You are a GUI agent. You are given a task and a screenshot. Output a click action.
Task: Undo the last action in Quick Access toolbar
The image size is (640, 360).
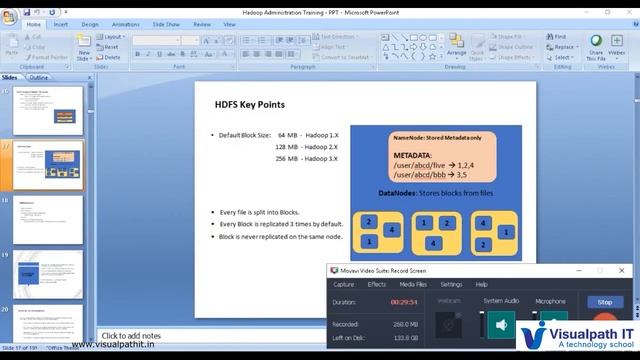[37, 13]
